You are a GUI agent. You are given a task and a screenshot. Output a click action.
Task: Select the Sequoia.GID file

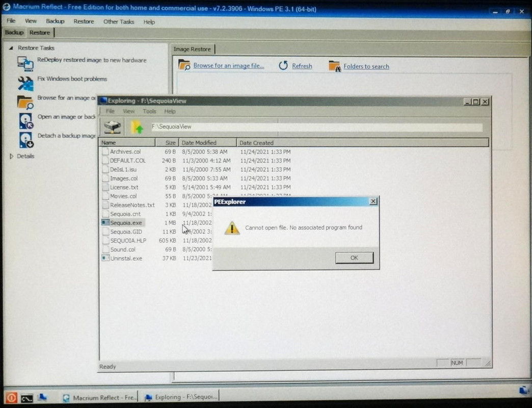point(126,232)
